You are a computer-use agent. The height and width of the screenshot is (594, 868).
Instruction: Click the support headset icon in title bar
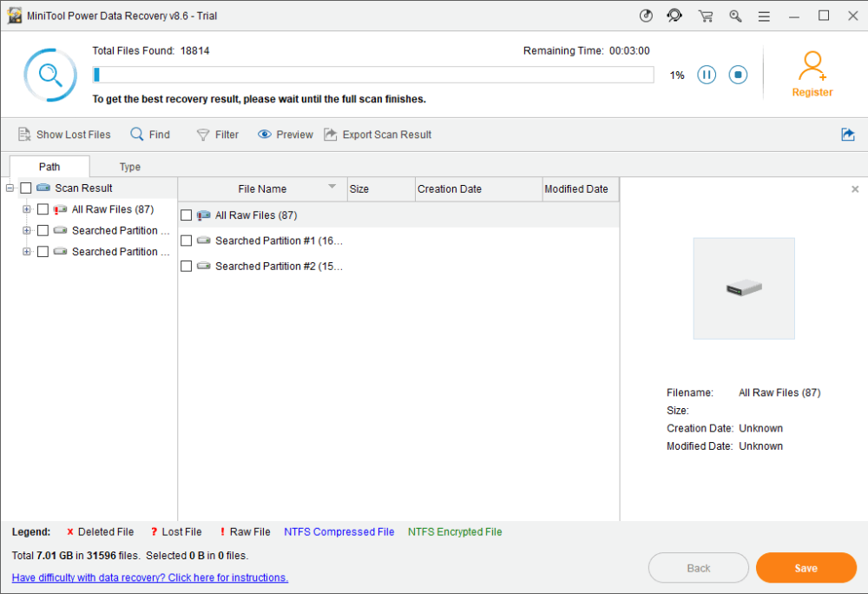(674, 16)
